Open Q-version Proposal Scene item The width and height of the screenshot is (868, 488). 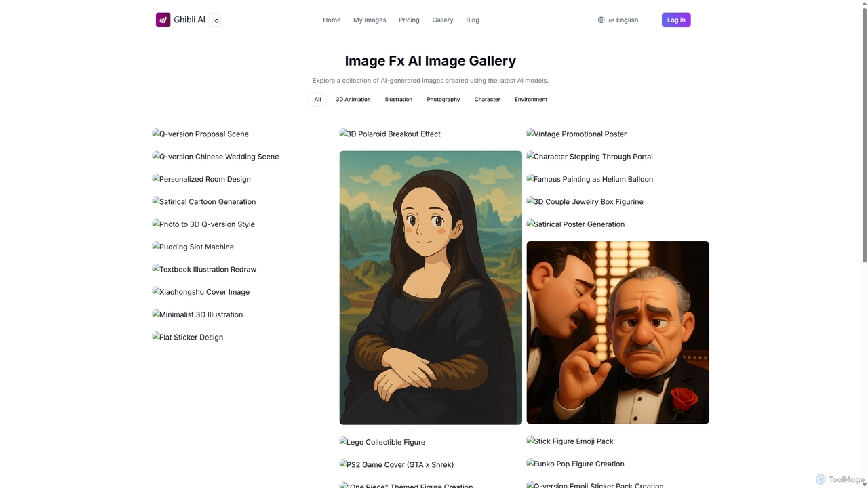[x=201, y=134]
